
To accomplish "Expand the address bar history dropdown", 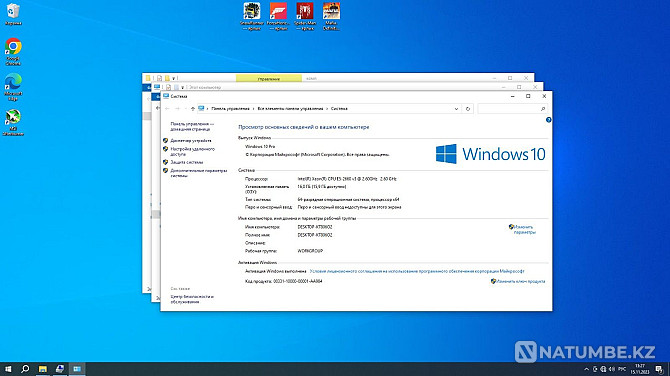I will [x=456, y=109].
